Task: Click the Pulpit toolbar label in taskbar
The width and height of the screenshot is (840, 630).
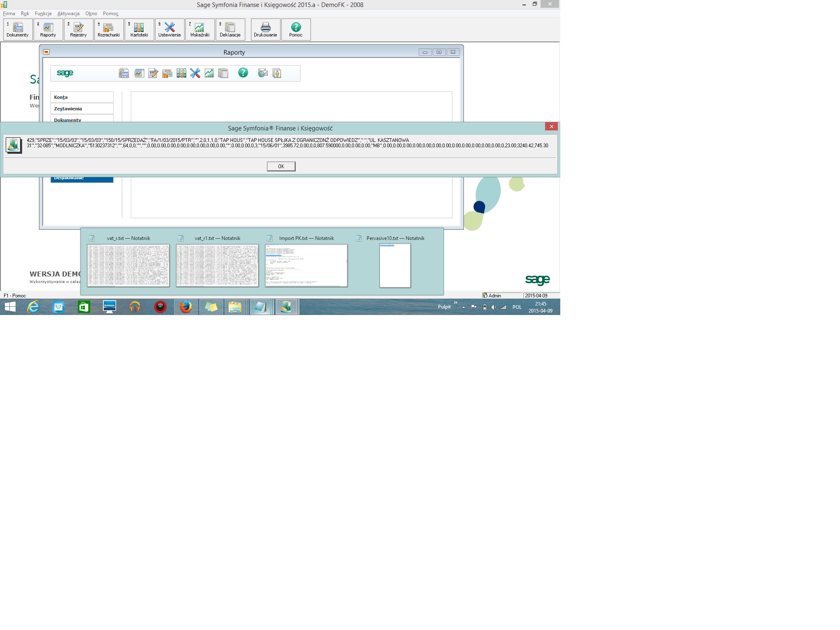Action: tap(444, 307)
